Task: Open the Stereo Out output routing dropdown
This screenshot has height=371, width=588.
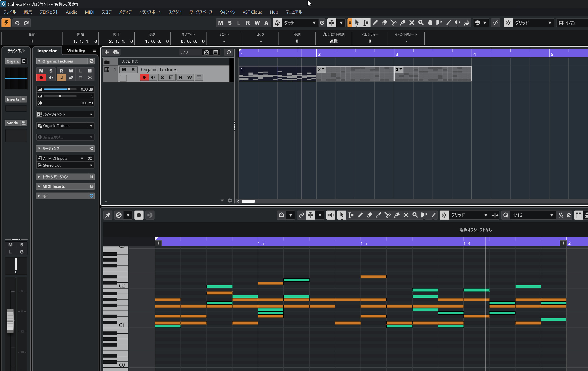Action: (65, 165)
